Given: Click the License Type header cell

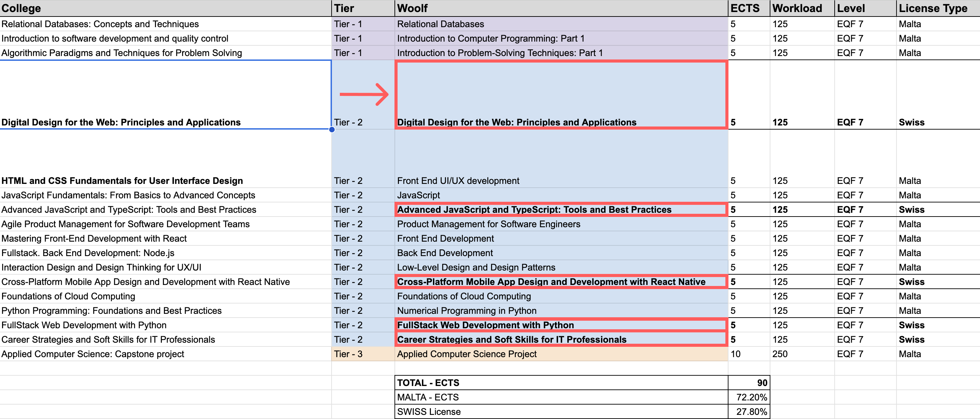Looking at the screenshot, I should coord(937,8).
